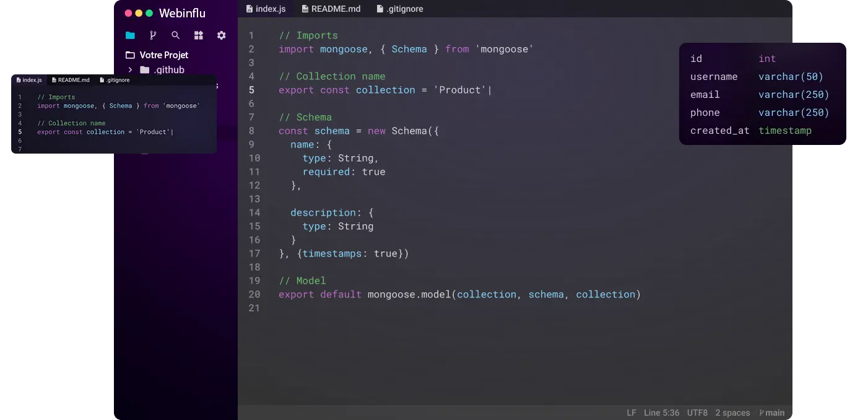The height and width of the screenshot is (420, 868).
Task: Click README.md tab in small preview window
Action: (71, 80)
